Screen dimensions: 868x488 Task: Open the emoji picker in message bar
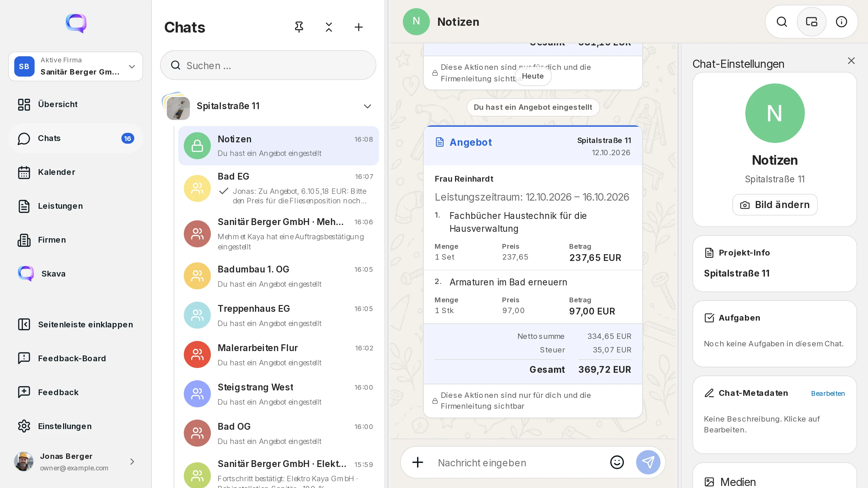click(617, 462)
